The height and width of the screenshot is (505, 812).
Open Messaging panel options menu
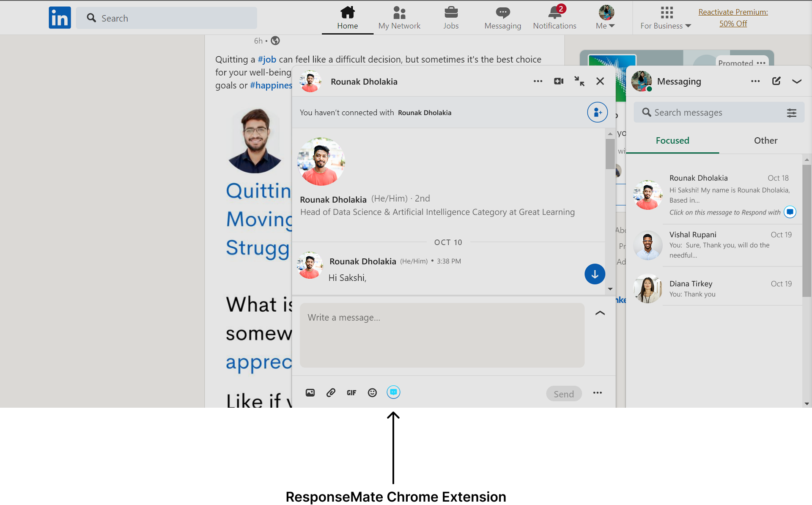pyautogui.click(x=755, y=81)
